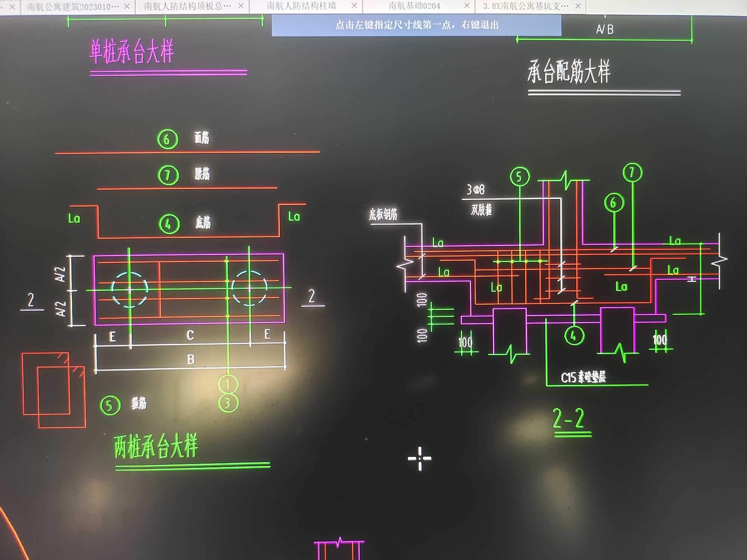The width and height of the screenshot is (747, 560).
Task: Select the 双肢箍 annotation
Action: coord(481,210)
